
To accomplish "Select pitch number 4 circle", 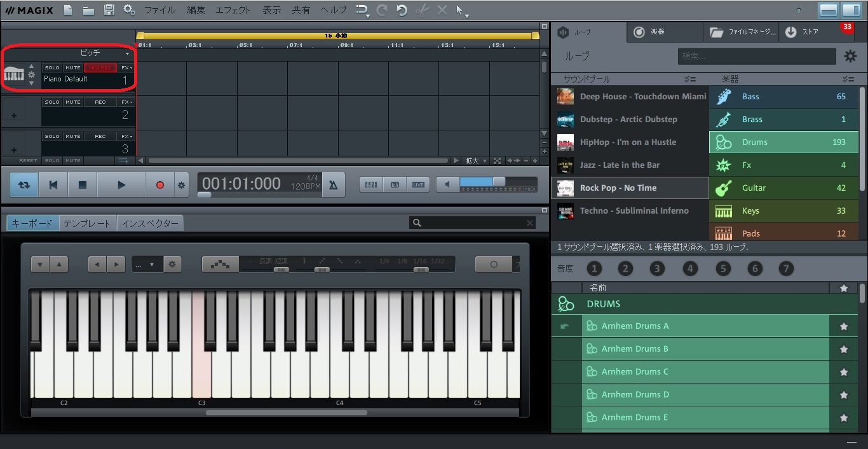I will coord(690,268).
